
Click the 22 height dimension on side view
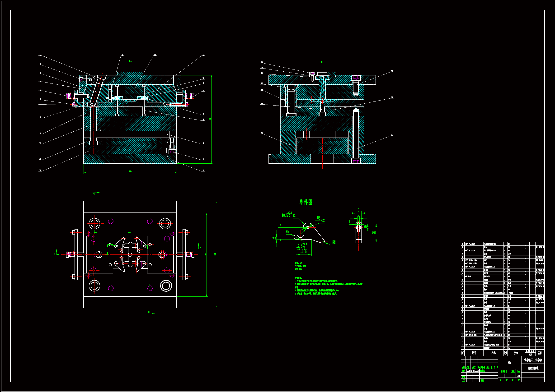point(374,232)
